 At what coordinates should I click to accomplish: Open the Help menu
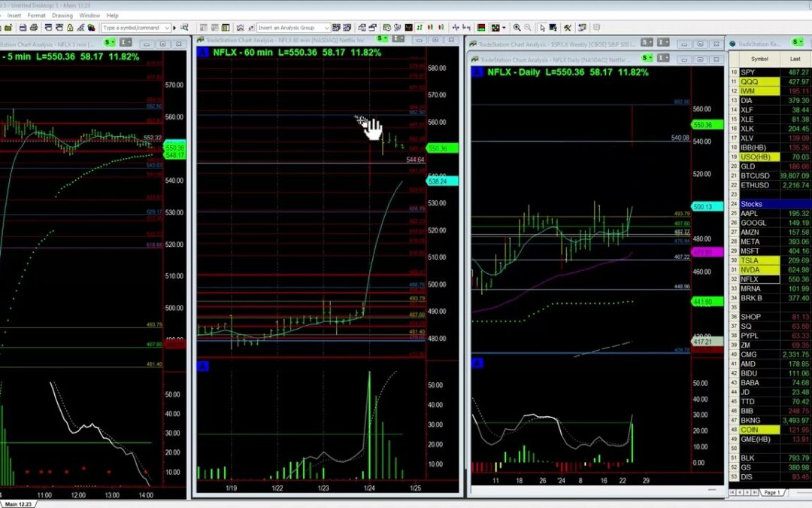112,16
